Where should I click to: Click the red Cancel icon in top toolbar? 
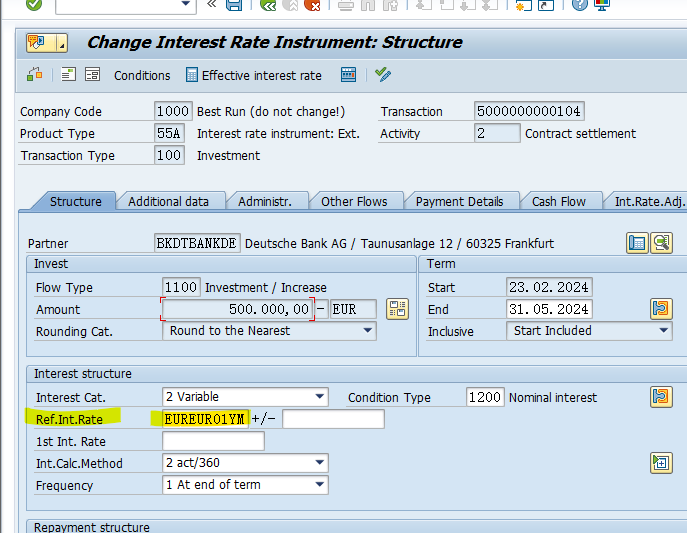point(312,5)
